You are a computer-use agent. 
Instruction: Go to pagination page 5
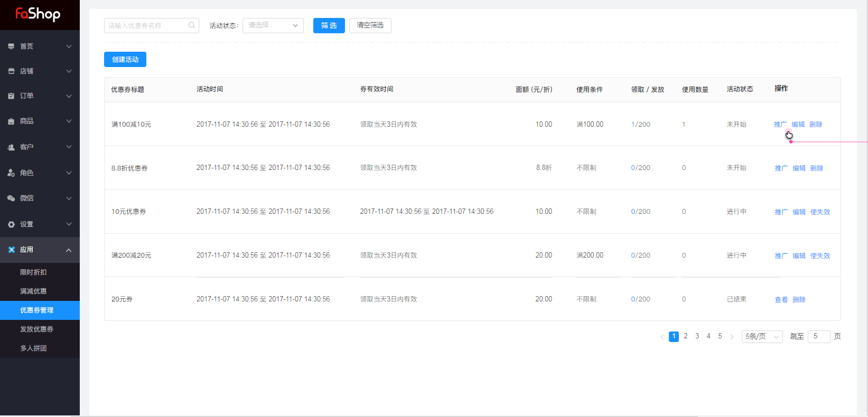click(x=720, y=336)
